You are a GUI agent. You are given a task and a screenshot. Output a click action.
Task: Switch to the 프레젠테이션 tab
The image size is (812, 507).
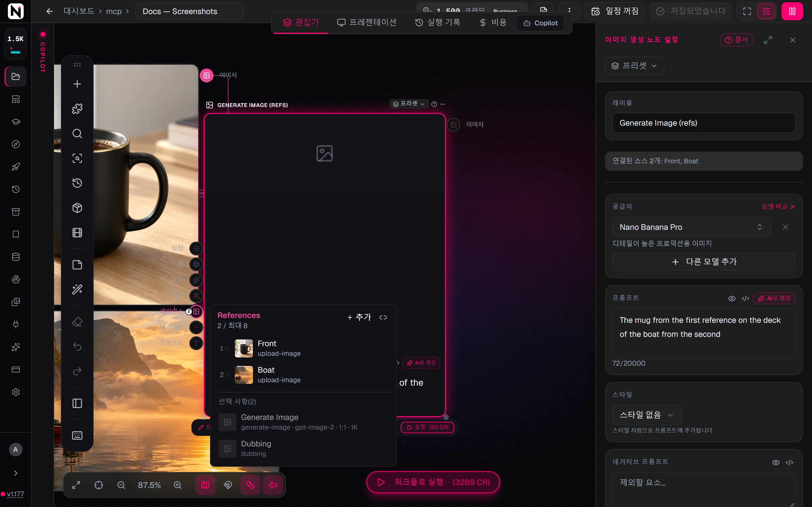367,23
